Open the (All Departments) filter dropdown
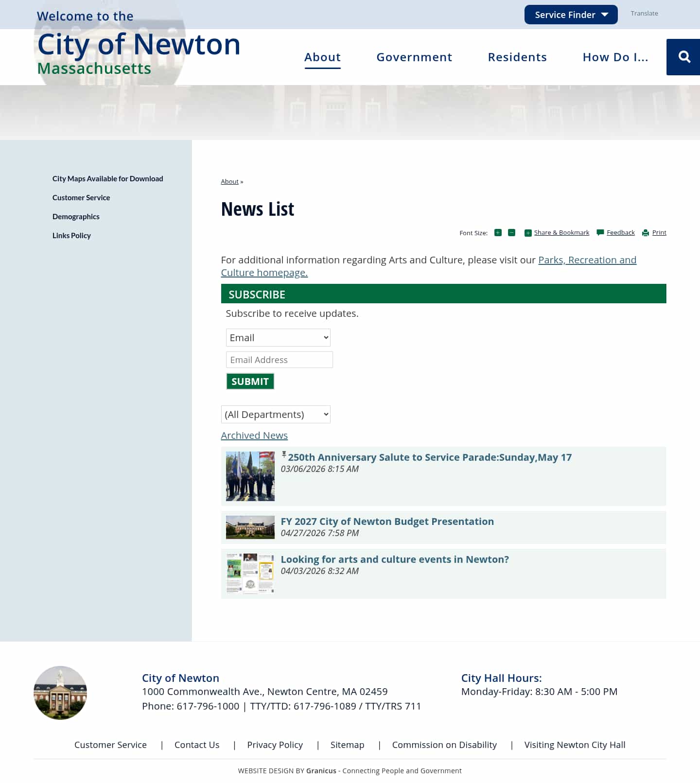Image resolution: width=700 pixels, height=783 pixels. tap(276, 415)
